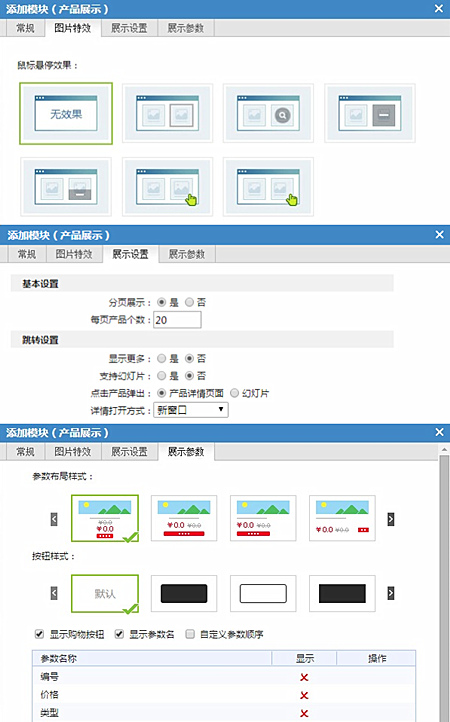Open the 详情打开方式 dropdown
Viewport: 450px width, 722px height.
[x=191, y=410]
